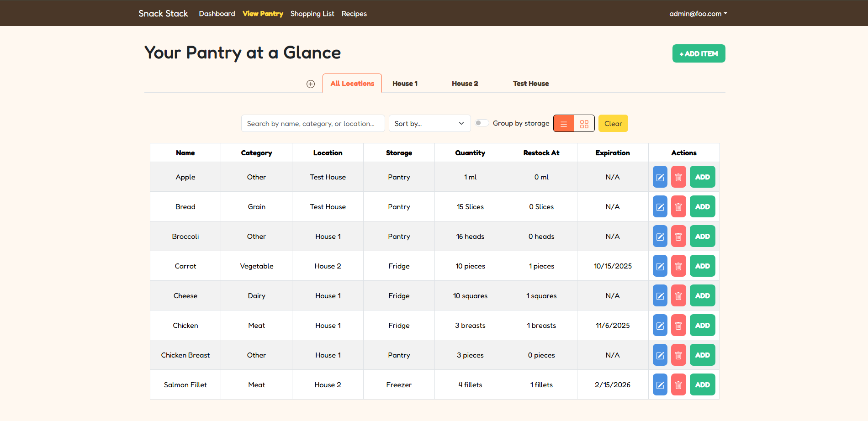868x421 pixels.
Task: Edit the Apple pantry item
Action: coord(660,177)
